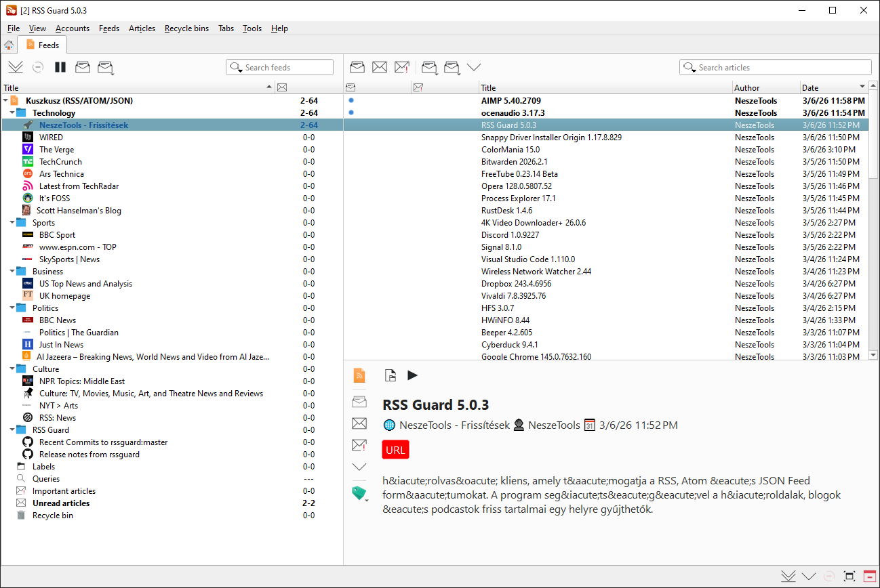This screenshot has height=588, width=880.
Task: Click the fullscreen icon in status bar
Action: (x=849, y=576)
